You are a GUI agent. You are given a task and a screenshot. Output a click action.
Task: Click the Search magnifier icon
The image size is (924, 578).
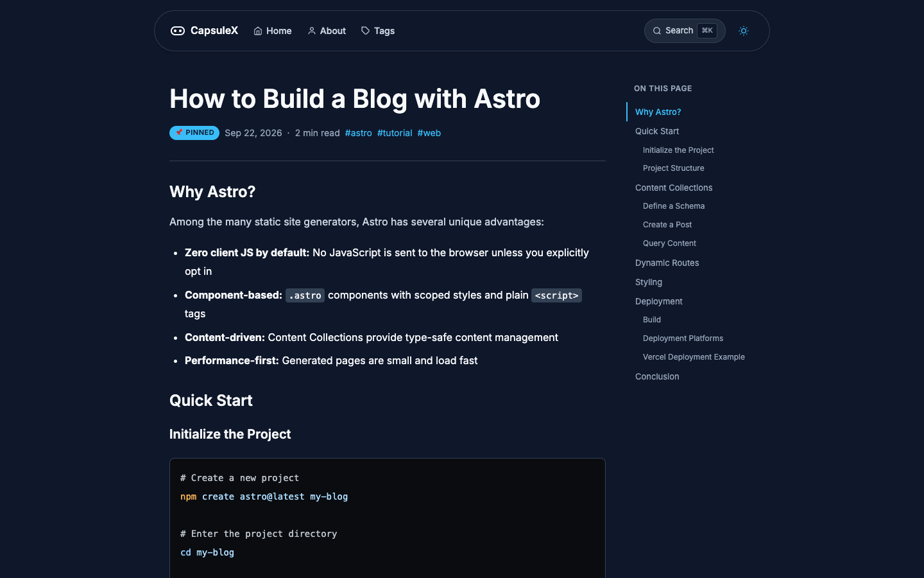click(x=657, y=31)
